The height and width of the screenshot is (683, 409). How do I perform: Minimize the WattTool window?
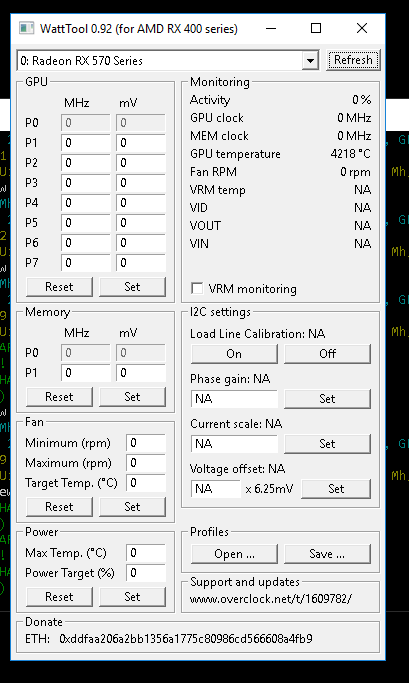[x=271, y=29]
